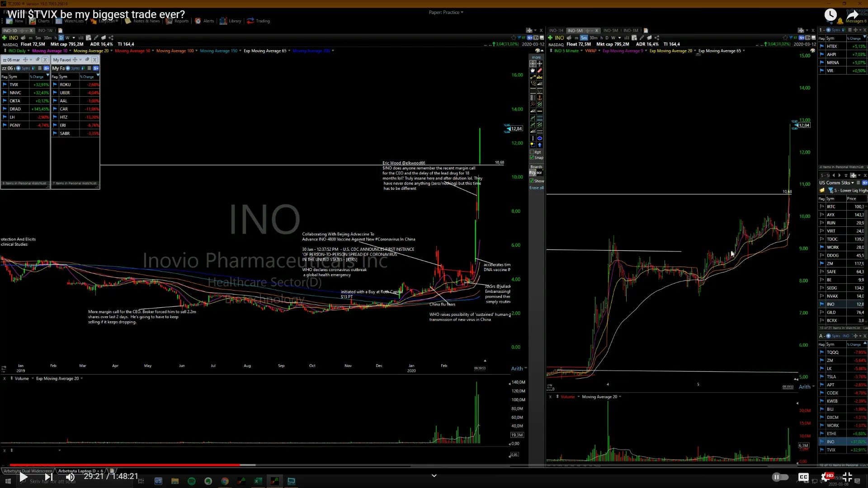This screenshot has height=488, width=868.
Task: Switch to the INO-1M tab
Action: [631, 31]
